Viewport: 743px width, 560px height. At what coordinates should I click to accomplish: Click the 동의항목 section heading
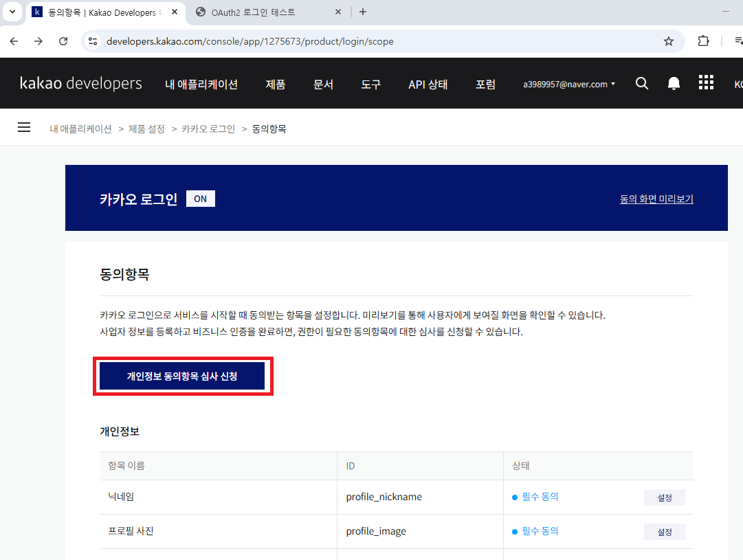(124, 274)
